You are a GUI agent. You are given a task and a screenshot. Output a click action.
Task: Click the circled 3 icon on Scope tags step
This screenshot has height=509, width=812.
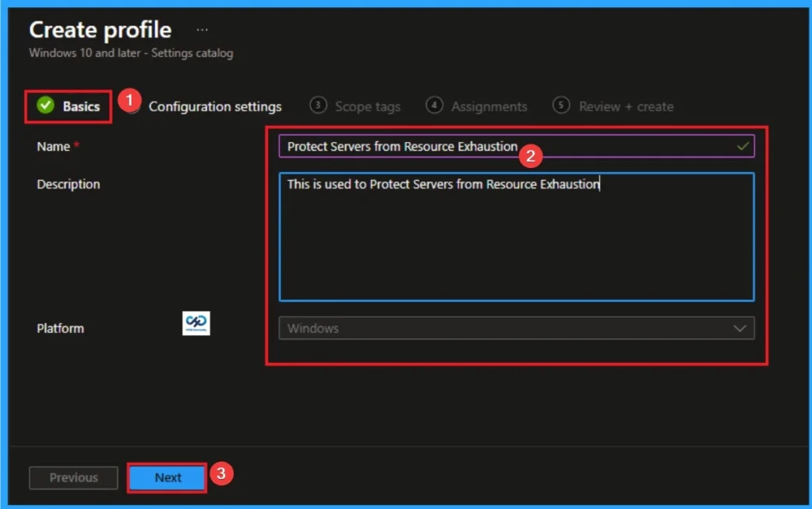pyautogui.click(x=318, y=105)
